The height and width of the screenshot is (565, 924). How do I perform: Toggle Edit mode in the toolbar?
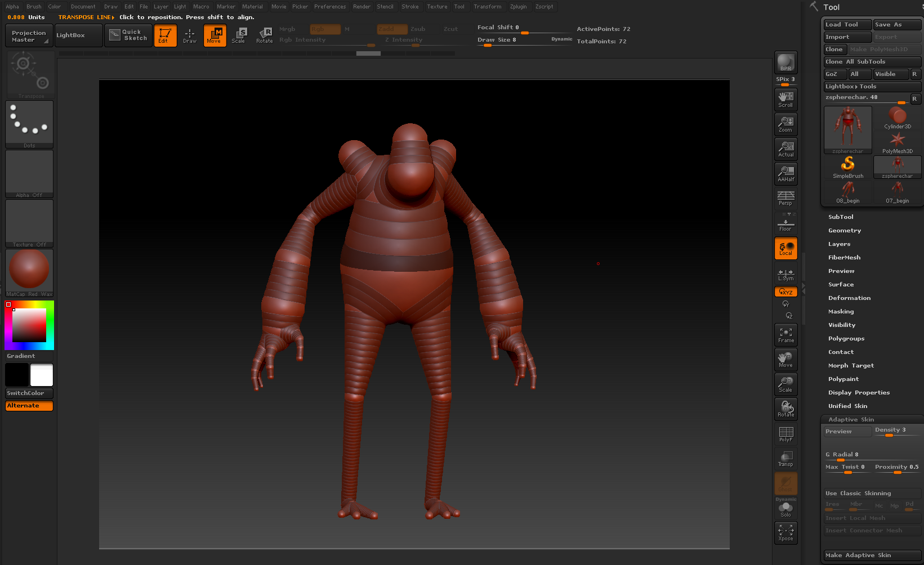coord(165,35)
